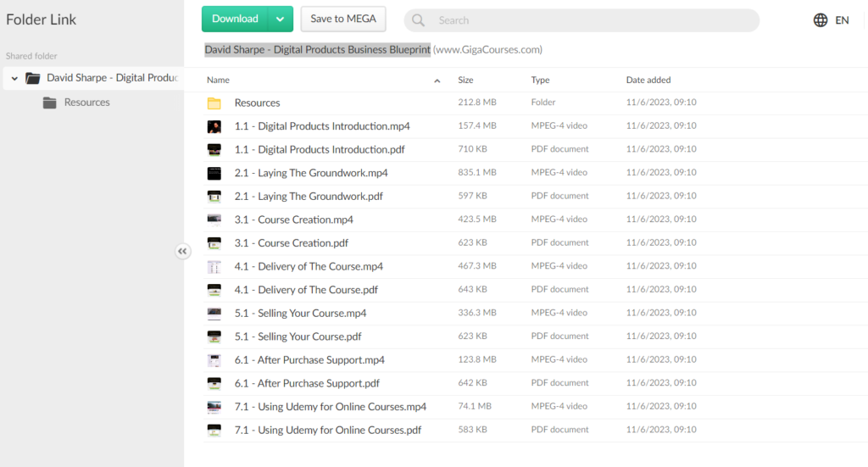
Task: Select 2.1 - Laying The Groundwork.pdf
Action: (x=309, y=196)
